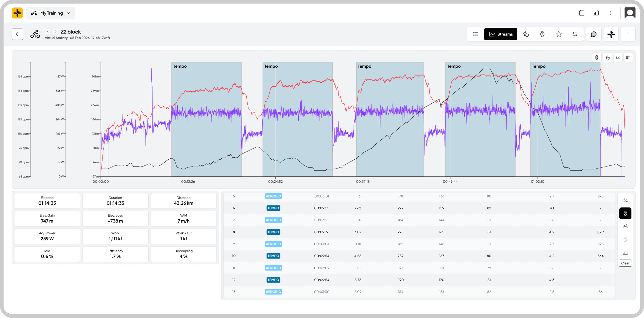Toggle the map overlay on chart
Screen dimensions: 644x318
pos(628,57)
